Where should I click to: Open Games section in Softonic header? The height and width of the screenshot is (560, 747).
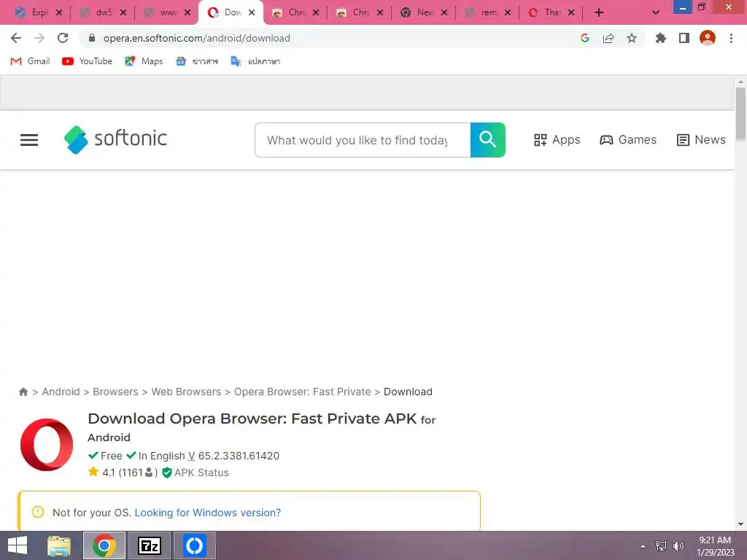click(628, 139)
